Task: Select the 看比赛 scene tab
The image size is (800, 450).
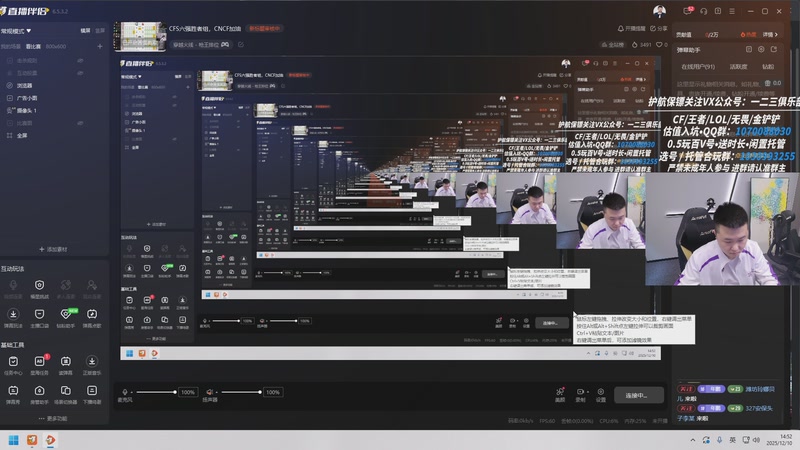Action: point(33,46)
